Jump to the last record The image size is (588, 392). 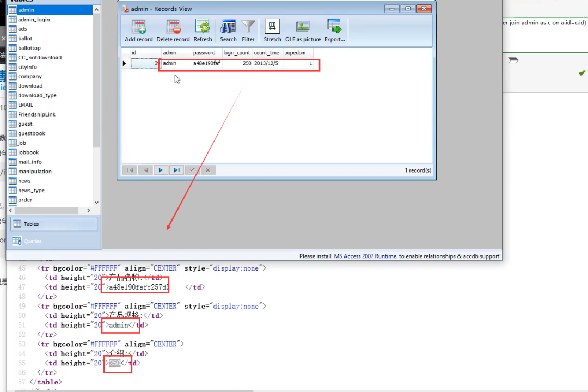[176, 170]
